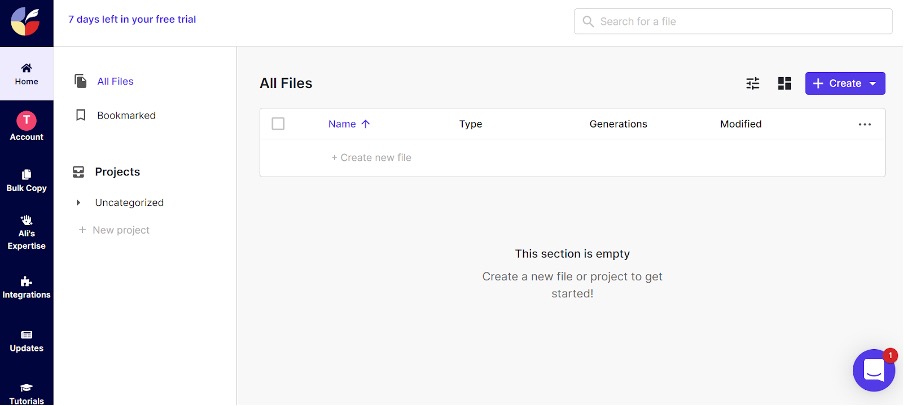Image resolution: width=904 pixels, height=406 pixels.
Task: Tick the select-all files checkbox
Action: click(278, 124)
